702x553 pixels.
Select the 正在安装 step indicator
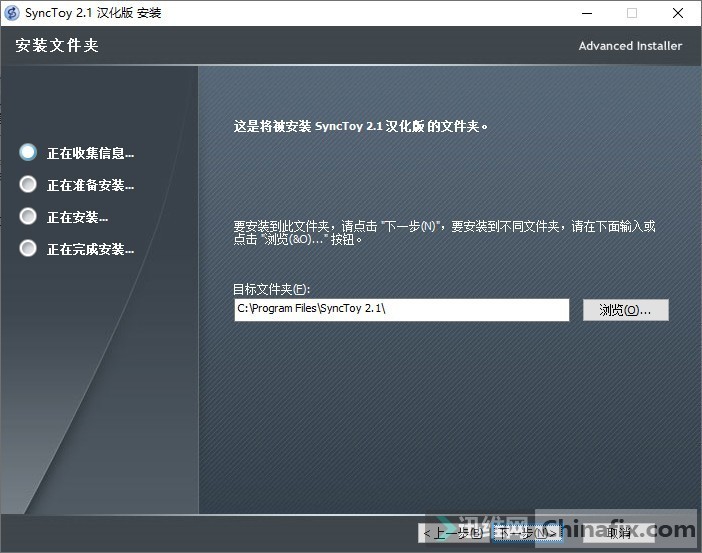(28, 216)
